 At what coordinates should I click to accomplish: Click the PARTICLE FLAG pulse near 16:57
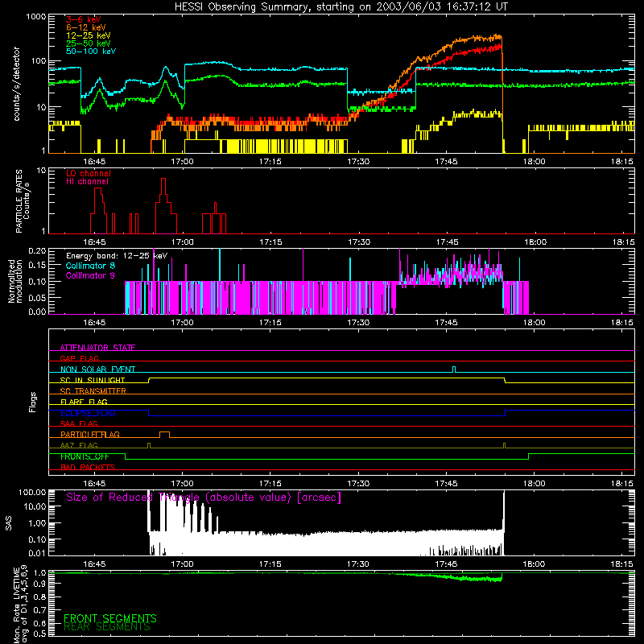pos(164,434)
